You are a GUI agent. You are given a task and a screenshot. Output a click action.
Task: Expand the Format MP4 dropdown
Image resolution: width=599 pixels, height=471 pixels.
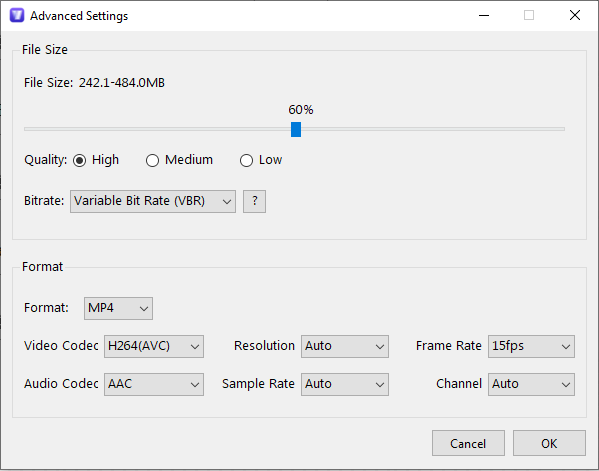tap(118, 308)
